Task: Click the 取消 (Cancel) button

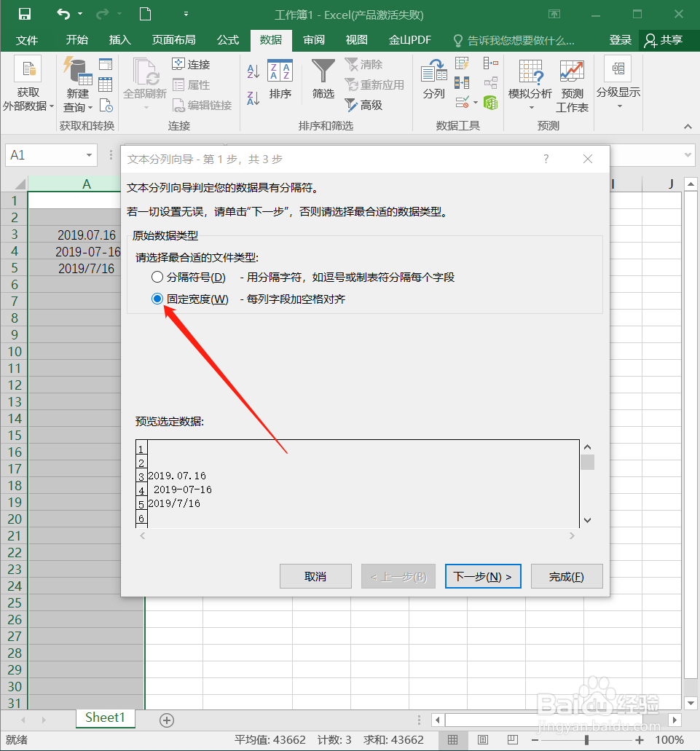Action: coord(315,575)
